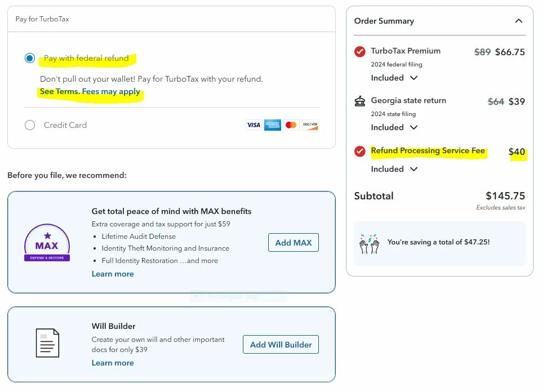The image size is (542, 392).
Task: Click the Mastercard icon
Action: point(291,125)
